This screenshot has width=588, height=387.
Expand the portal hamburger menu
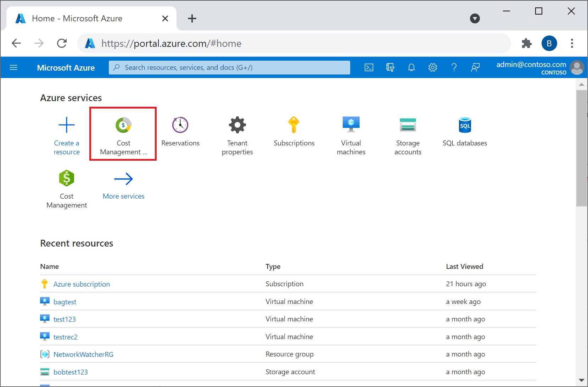point(13,67)
